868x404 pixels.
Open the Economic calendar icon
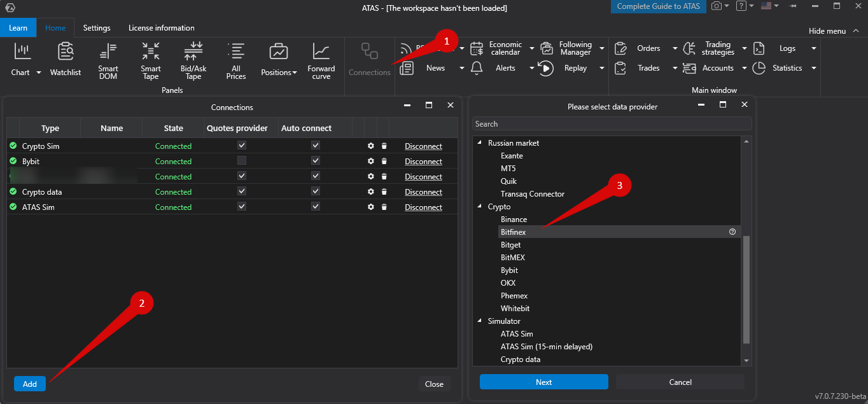click(477, 48)
